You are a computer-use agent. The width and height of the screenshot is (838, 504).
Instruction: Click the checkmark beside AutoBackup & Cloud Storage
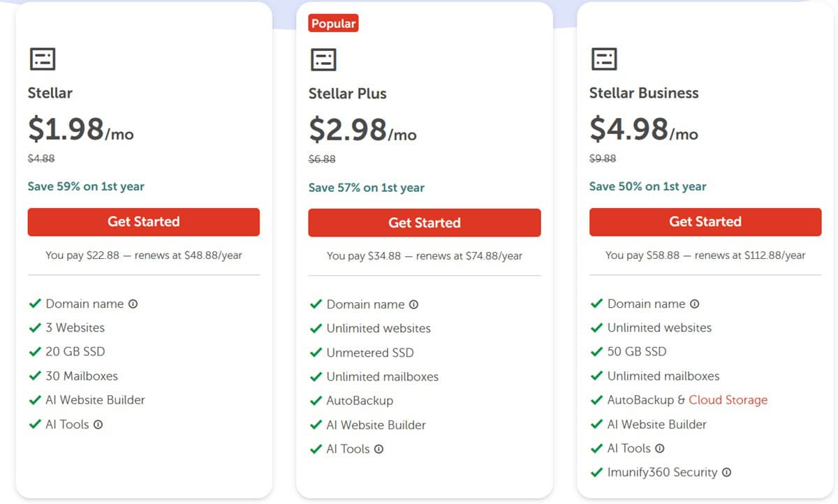598,400
